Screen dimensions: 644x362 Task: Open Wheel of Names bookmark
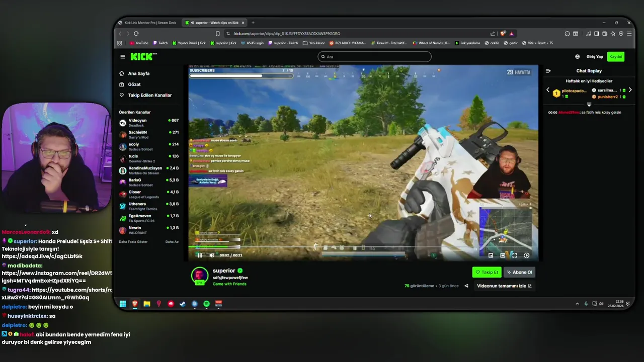[431, 43]
